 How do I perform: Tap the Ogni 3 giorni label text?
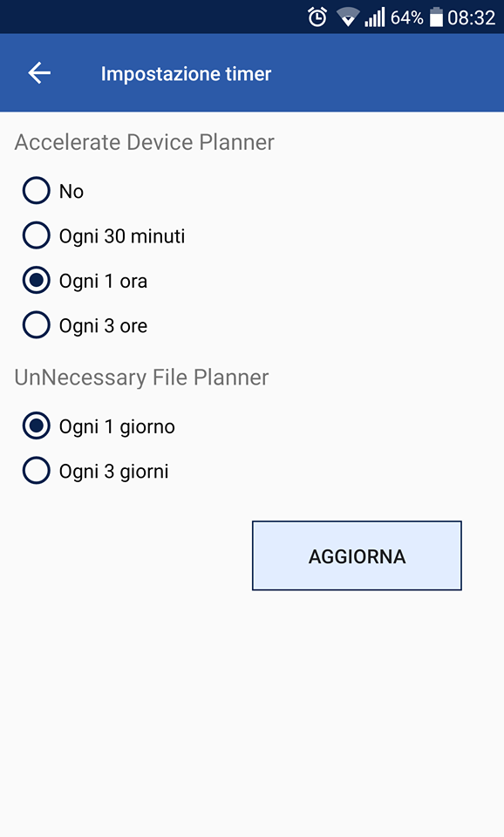pyautogui.click(x=113, y=472)
